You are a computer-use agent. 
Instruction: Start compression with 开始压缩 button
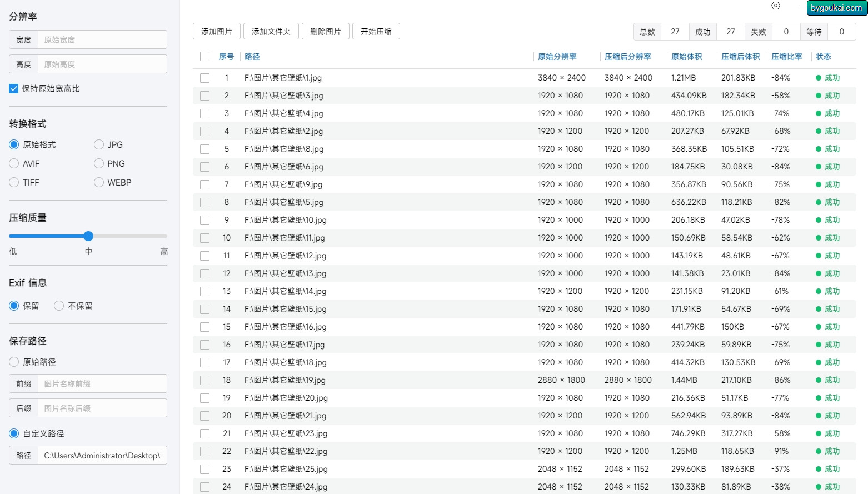click(x=376, y=31)
